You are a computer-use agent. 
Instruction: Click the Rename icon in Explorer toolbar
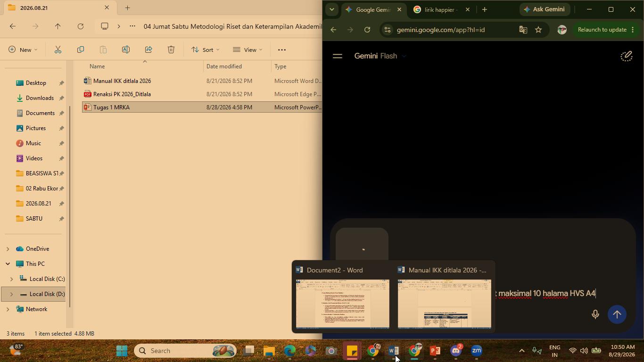126,49
